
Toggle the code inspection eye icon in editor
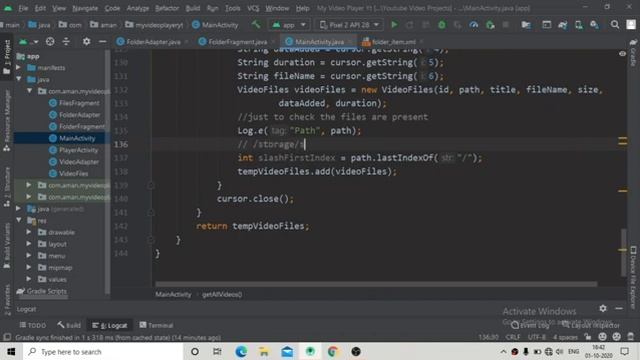(x=622, y=54)
